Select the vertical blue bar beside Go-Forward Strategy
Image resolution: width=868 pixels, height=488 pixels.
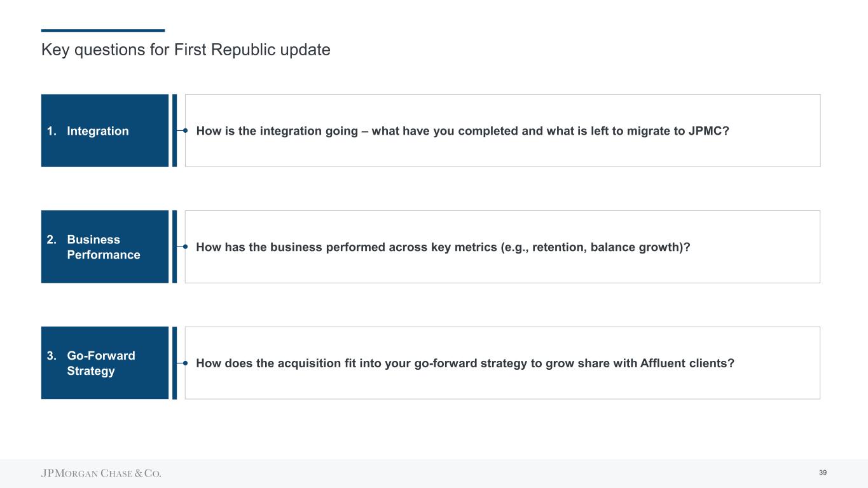point(174,363)
